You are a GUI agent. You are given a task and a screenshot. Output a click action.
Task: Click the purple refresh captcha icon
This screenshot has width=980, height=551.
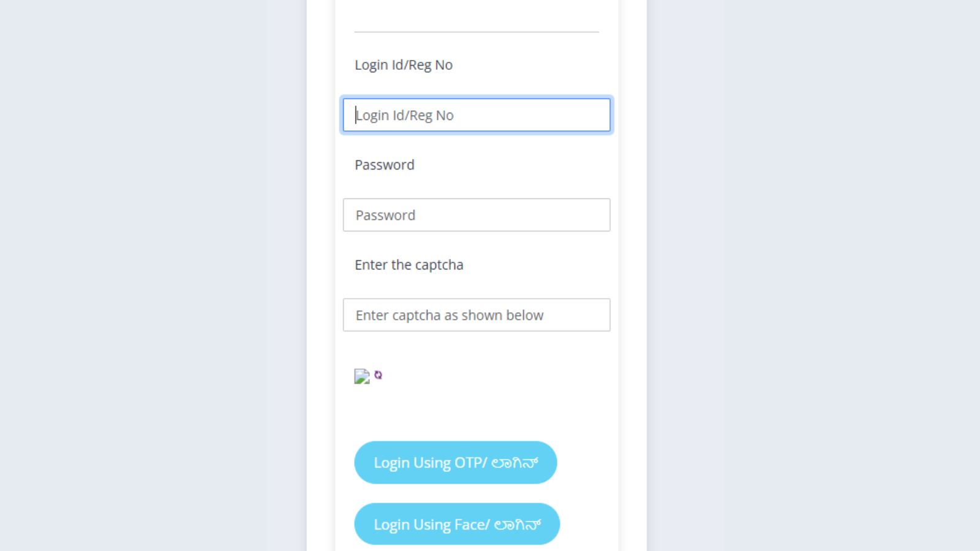point(378,375)
